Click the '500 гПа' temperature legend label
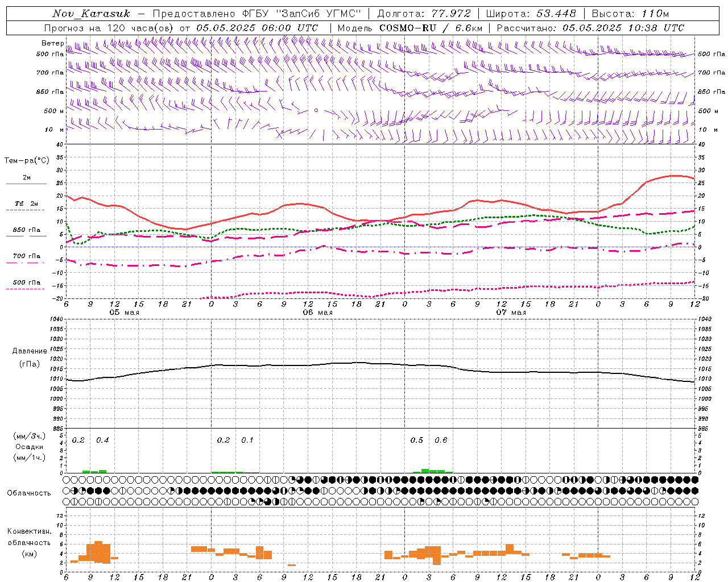The height and width of the screenshot is (582, 728). [x=26, y=282]
